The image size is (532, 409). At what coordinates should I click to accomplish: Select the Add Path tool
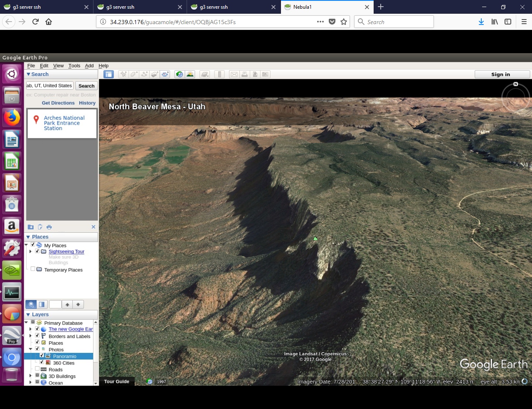(144, 74)
